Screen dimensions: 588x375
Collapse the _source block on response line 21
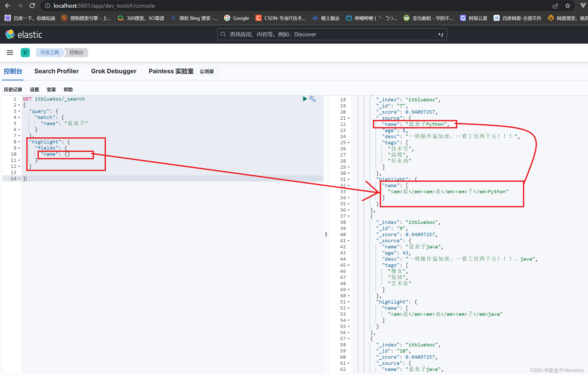pyautogui.click(x=349, y=118)
